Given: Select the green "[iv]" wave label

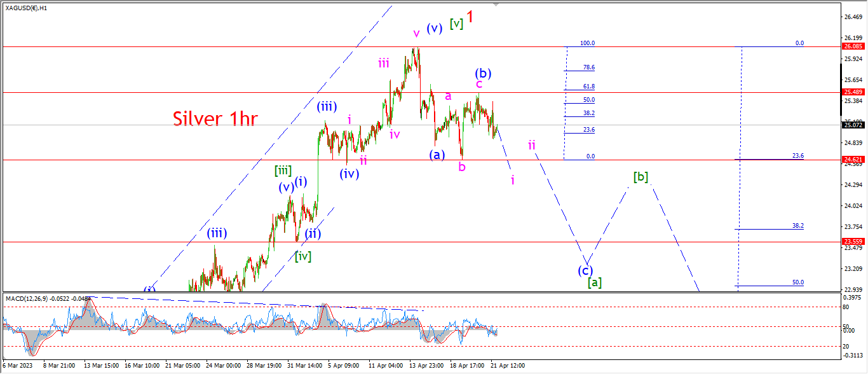Looking at the screenshot, I should [x=303, y=256].
